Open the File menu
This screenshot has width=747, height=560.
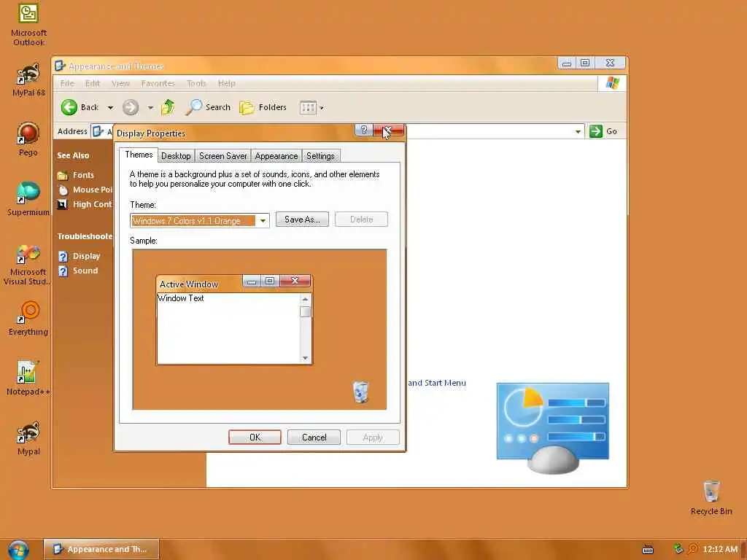click(67, 83)
